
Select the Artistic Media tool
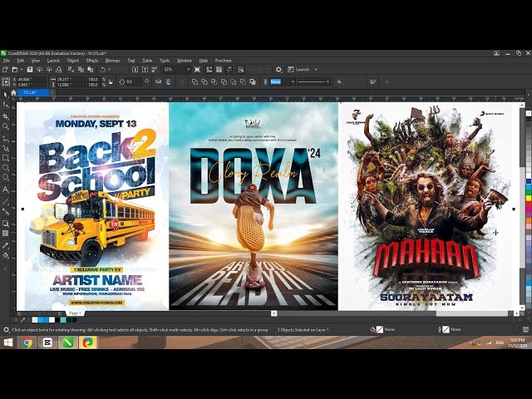click(x=6, y=148)
